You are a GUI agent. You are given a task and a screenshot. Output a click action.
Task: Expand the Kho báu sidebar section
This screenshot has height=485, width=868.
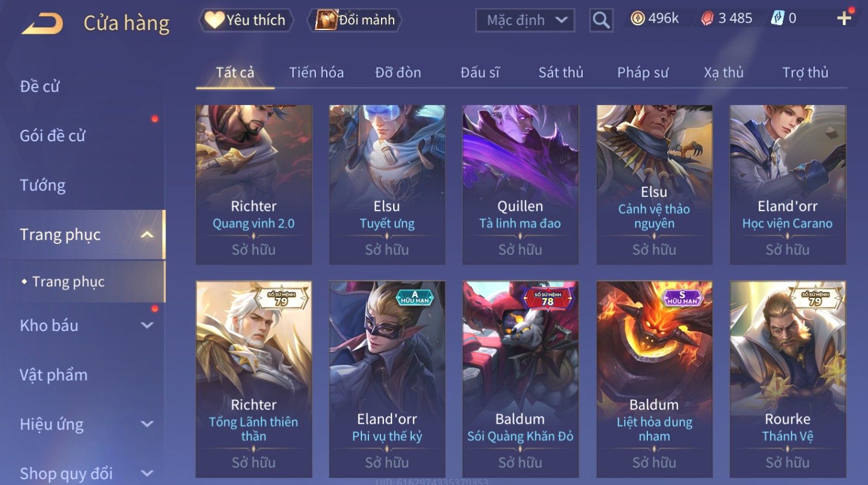click(148, 325)
